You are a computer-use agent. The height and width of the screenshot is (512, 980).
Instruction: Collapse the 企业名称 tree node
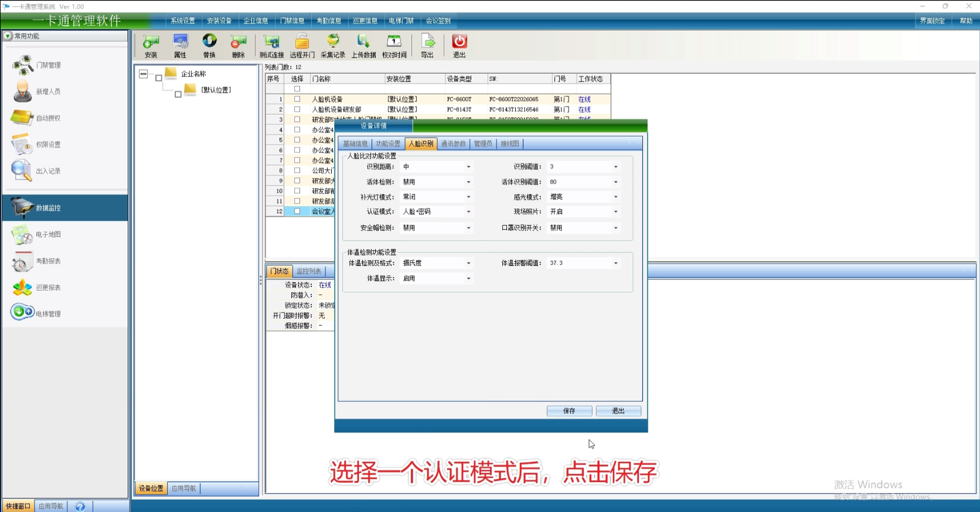point(143,74)
